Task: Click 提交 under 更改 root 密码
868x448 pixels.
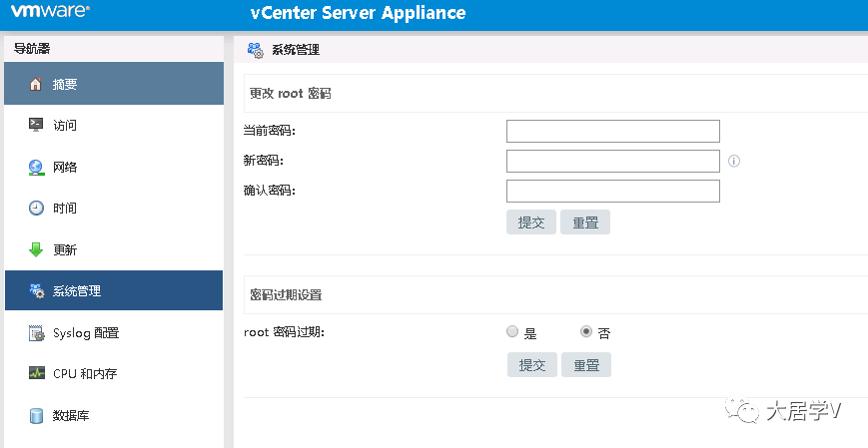Action: click(530, 222)
